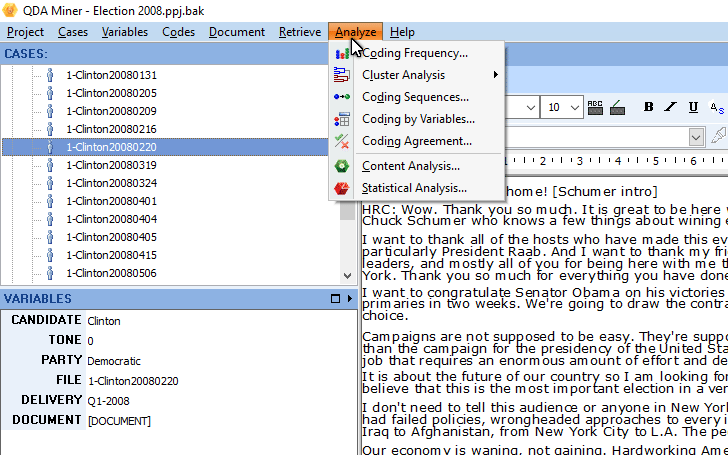Choose Statistical Analysis menu entry
This screenshot has height=455, width=728.
pyautogui.click(x=416, y=188)
